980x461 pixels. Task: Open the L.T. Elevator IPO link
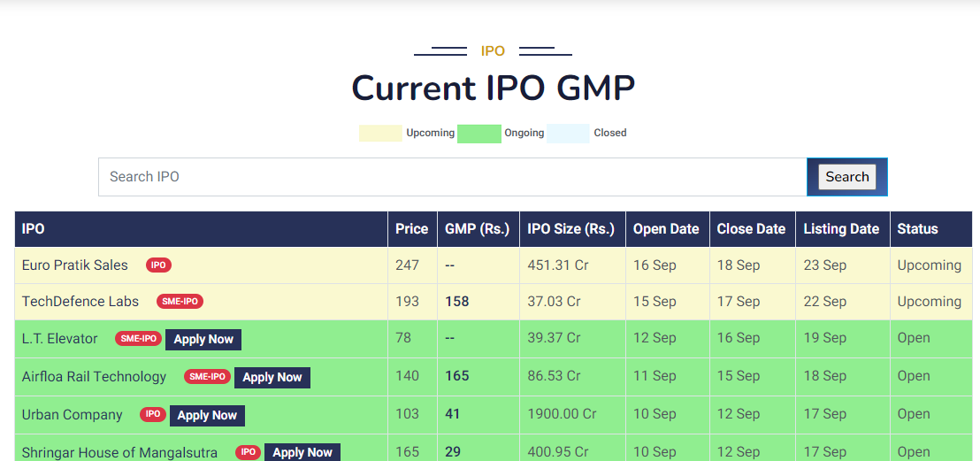click(60, 339)
